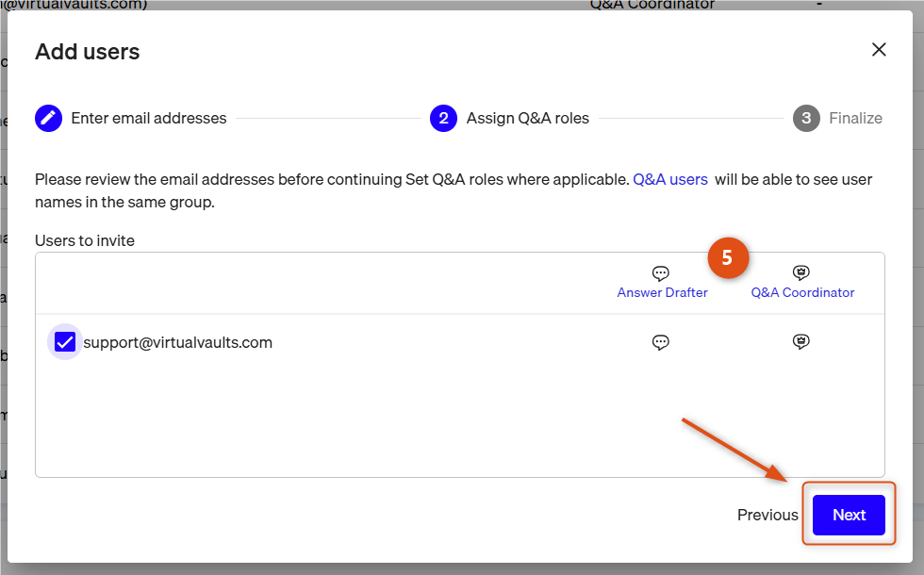Viewport: 924px width, 575px height.
Task: Click the Enter email addresses step label
Action: [x=149, y=119]
